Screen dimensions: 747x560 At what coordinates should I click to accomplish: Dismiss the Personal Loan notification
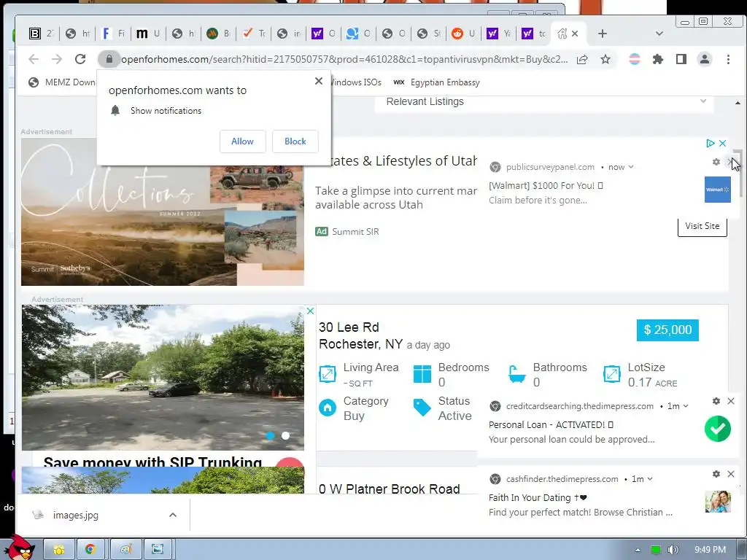731,401
